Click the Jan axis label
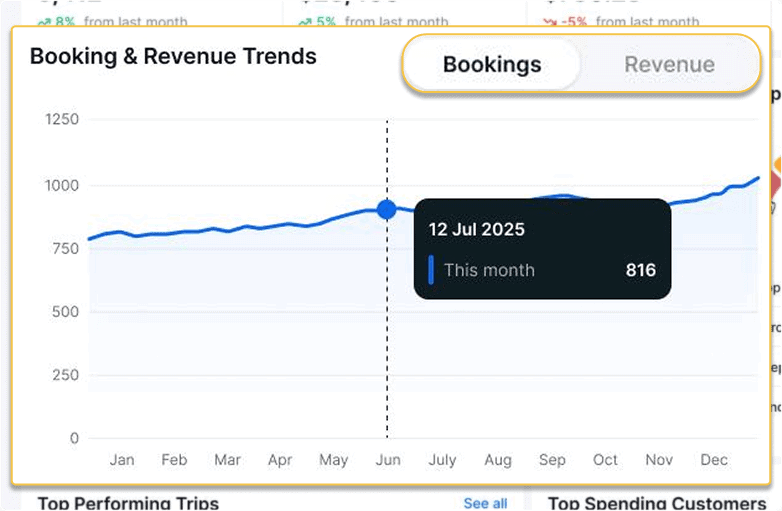This screenshot has width=782, height=511. pos(122,460)
